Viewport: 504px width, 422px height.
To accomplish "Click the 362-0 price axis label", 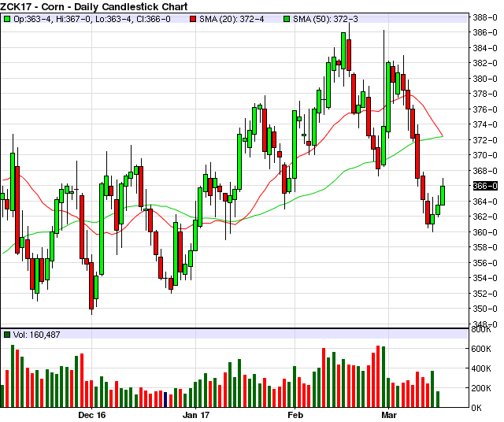I will pyautogui.click(x=485, y=217).
